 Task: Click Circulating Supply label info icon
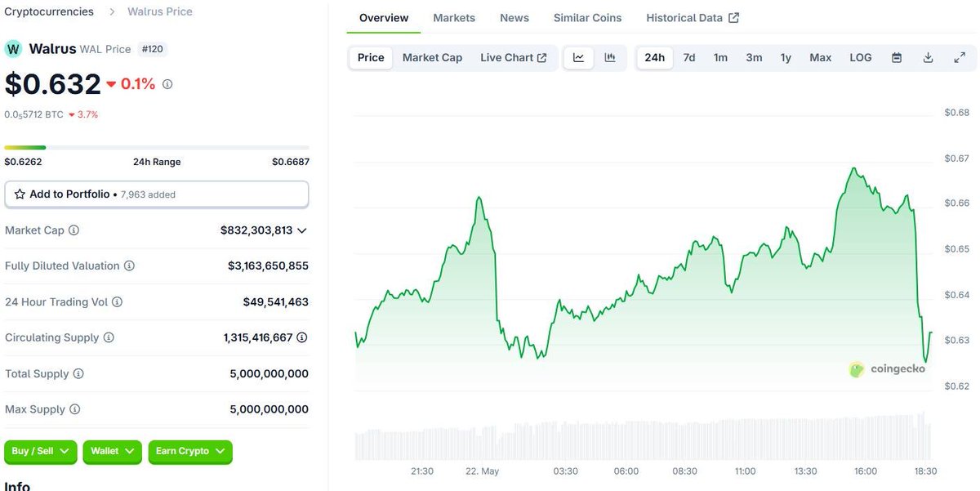[109, 337]
